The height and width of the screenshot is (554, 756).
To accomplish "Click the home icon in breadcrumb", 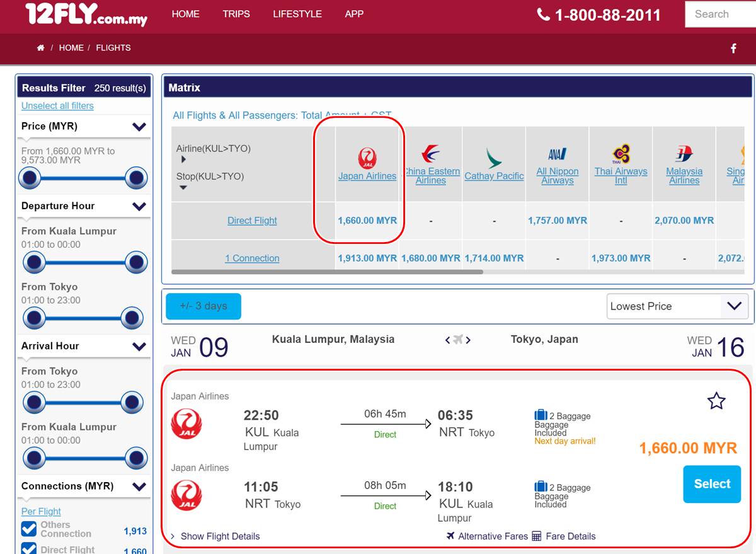I will coord(41,48).
